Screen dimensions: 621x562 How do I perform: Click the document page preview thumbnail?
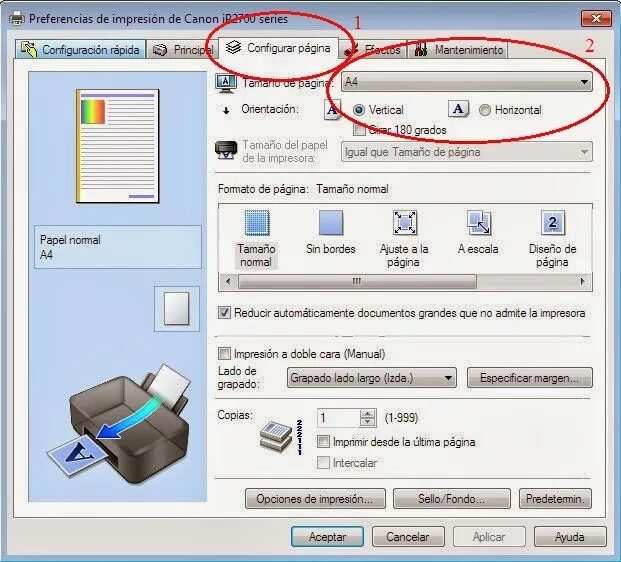coord(118,146)
